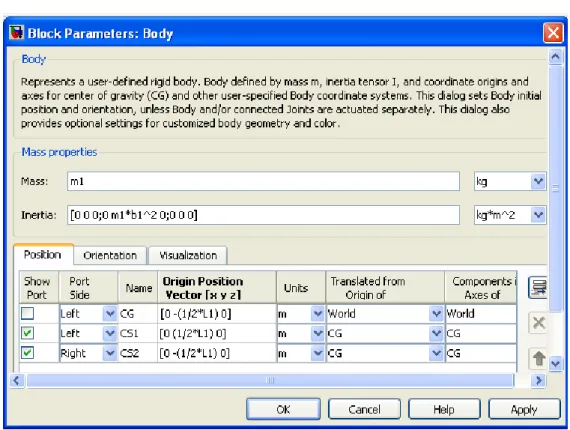This screenshot has width=570, height=430.
Task: Click the CG name cell
Action: (x=137, y=314)
